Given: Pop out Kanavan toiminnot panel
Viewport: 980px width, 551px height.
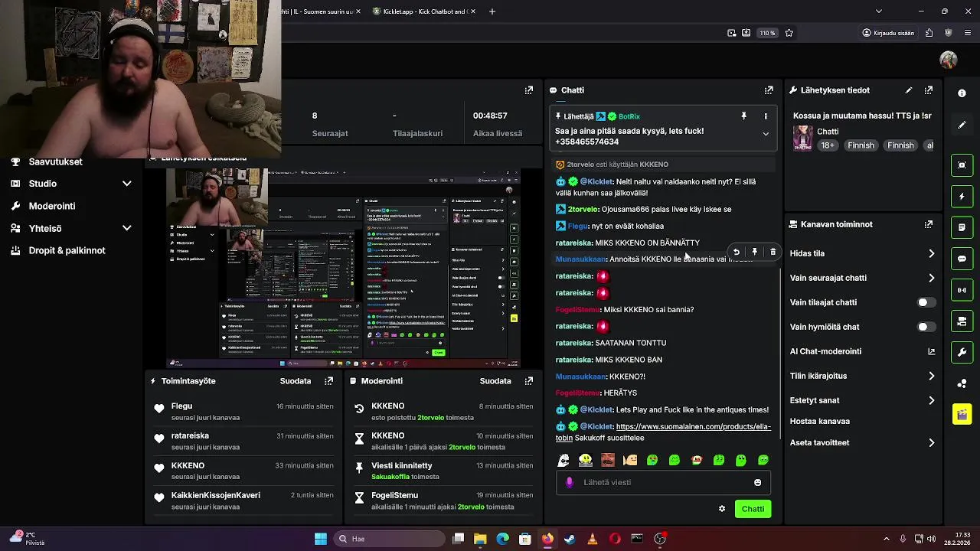Looking at the screenshot, I should click(x=929, y=225).
